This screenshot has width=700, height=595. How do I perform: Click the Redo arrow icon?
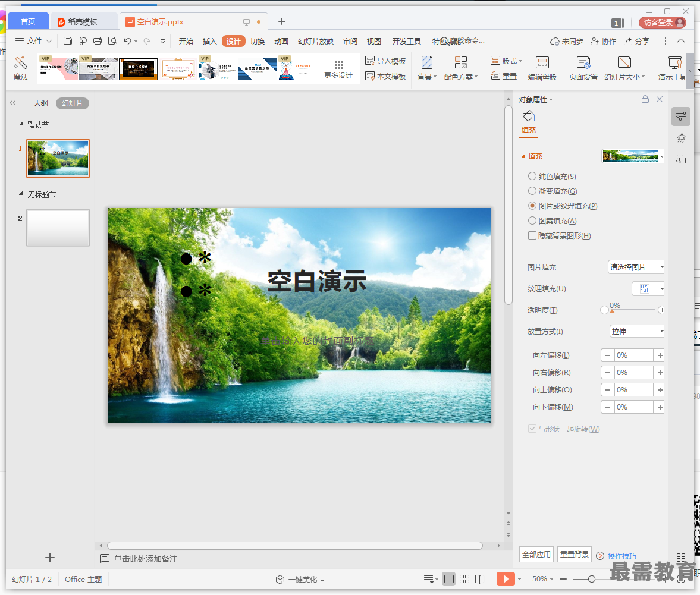click(147, 41)
